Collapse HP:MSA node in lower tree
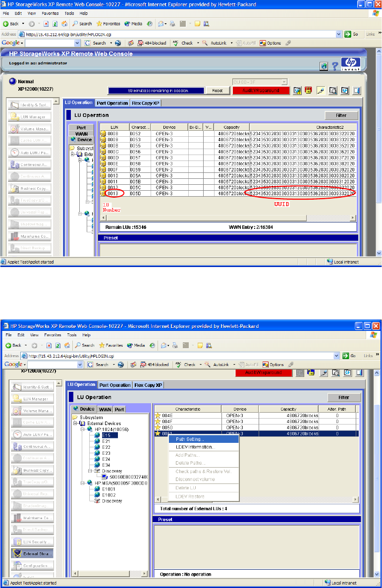The image size is (382, 588). (83, 483)
